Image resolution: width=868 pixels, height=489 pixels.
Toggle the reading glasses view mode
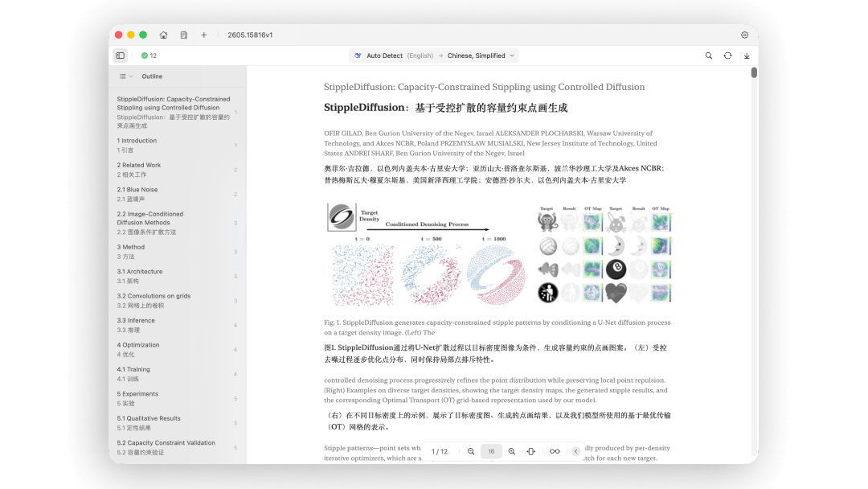pos(554,451)
